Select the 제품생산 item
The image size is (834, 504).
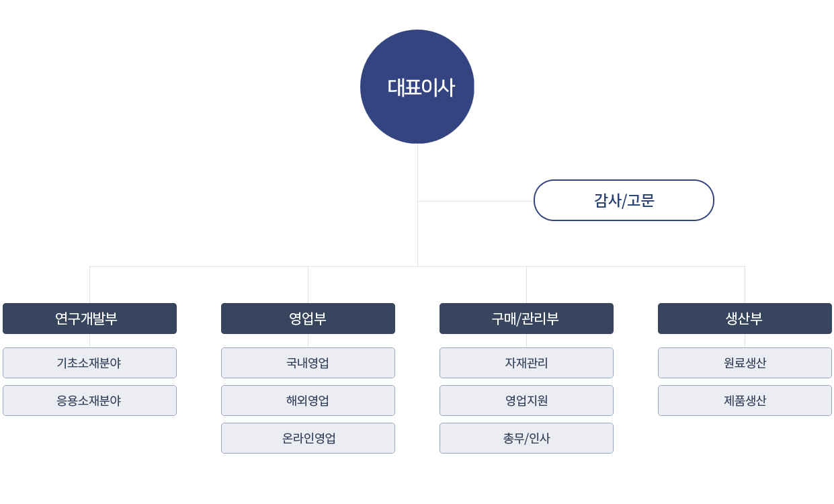745,401
